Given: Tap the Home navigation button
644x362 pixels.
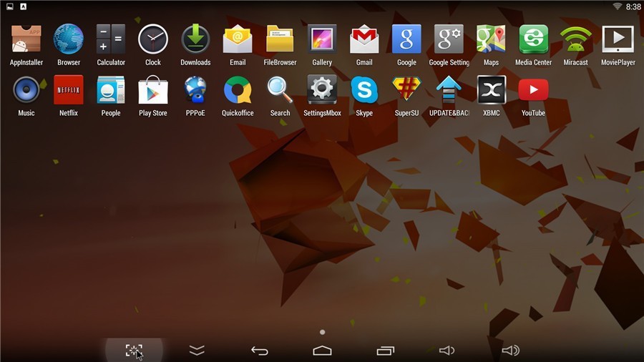Looking at the screenshot, I should (x=323, y=351).
